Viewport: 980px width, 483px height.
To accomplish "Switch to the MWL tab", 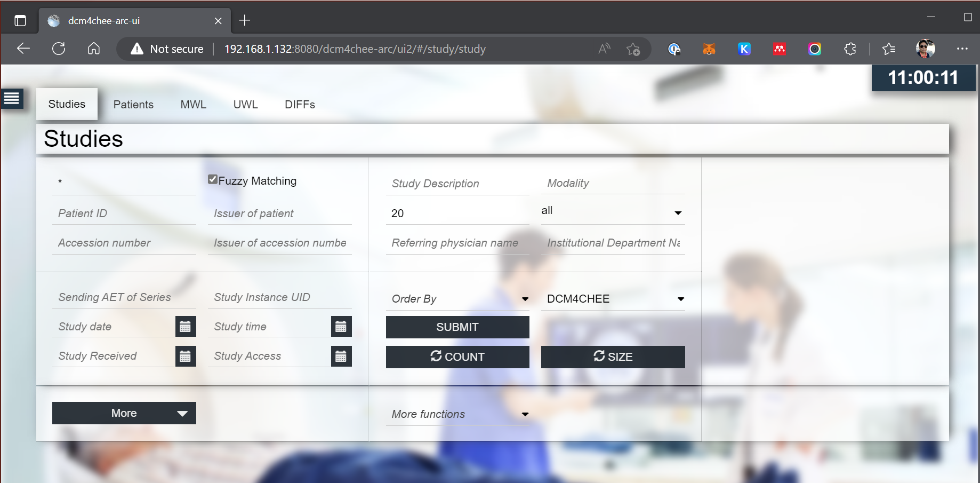I will pyautogui.click(x=193, y=105).
